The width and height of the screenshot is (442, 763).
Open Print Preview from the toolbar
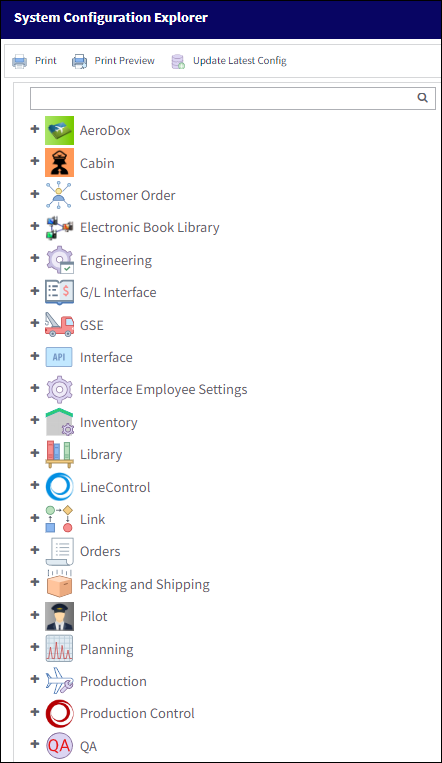pyautogui.click(x=113, y=61)
